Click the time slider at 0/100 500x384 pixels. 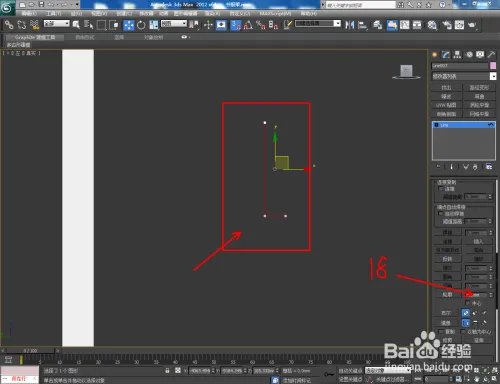click(x=30, y=351)
